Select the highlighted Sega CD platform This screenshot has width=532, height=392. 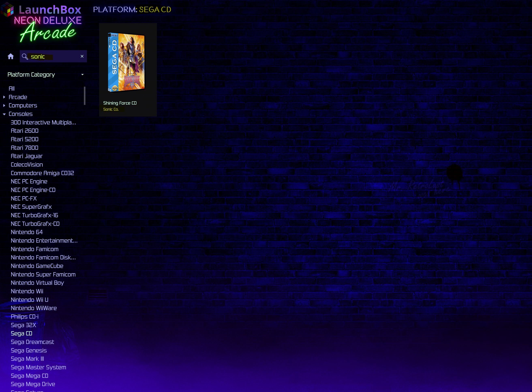coord(21,334)
